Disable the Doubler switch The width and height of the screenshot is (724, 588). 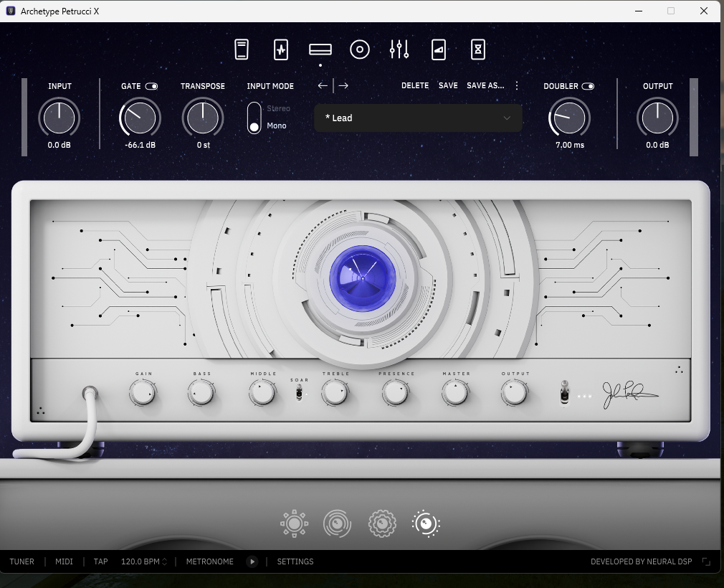click(588, 86)
